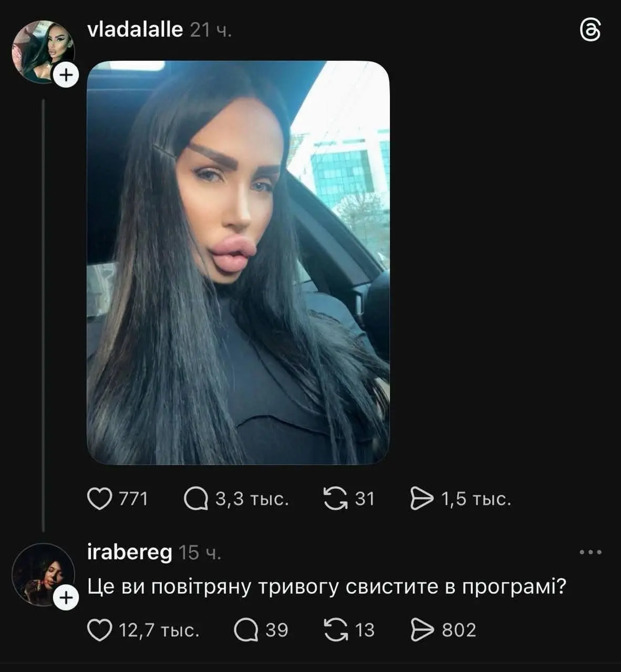
Task: Open replies to irabereg comment
Action: pyautogui.click(x=246, y=630)
